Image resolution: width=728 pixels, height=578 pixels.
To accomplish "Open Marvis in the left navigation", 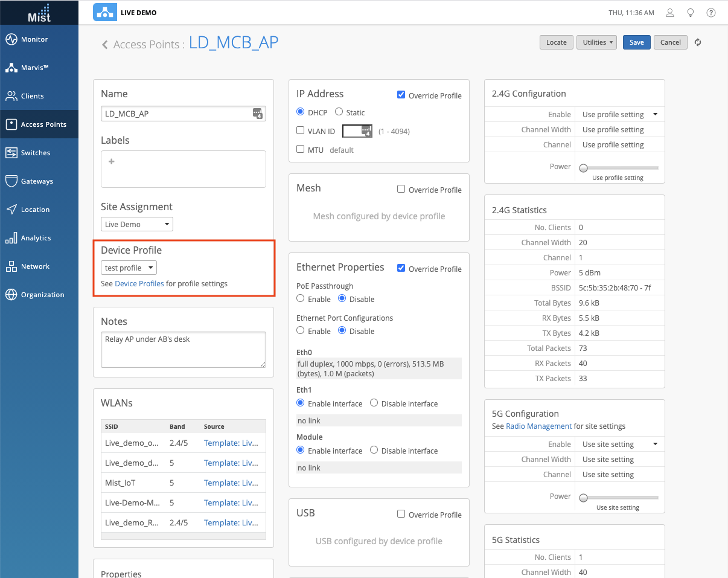I will 34,68.
